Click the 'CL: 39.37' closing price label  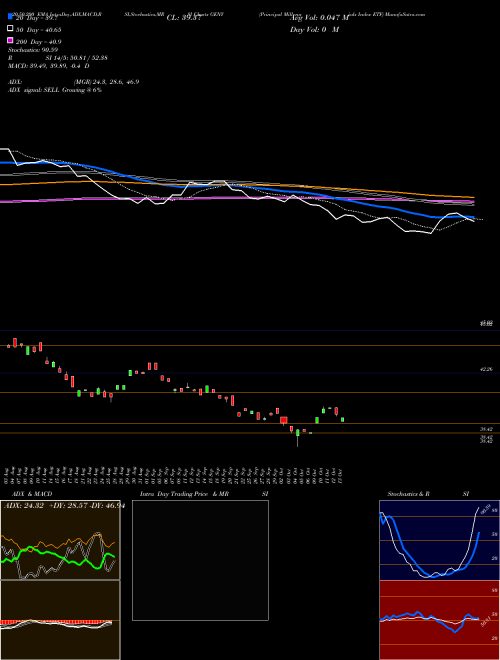click(x=184, y=18)
